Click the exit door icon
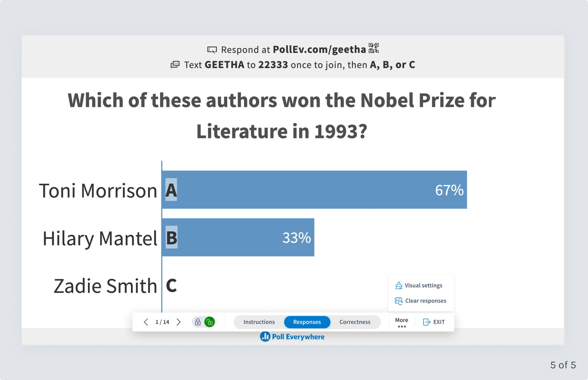Viewport: 588px width, 380px height. [427, 322]
